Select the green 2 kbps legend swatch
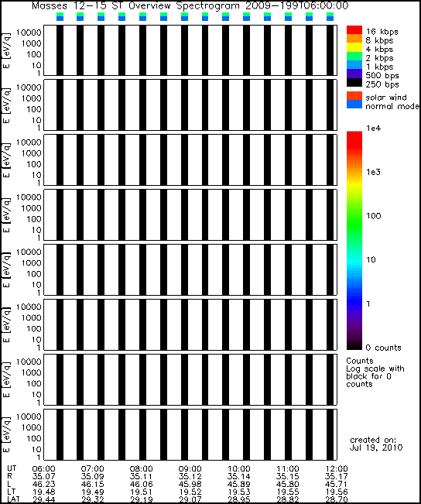Screen dimensions: 421x504 (354, 57)
